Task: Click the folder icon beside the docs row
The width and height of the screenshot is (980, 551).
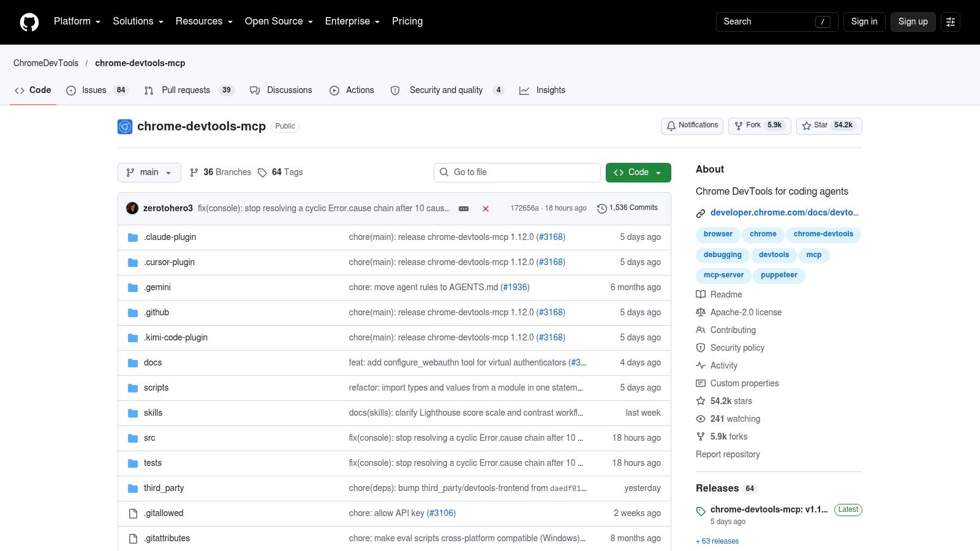Action: click(x=133, y=363)
